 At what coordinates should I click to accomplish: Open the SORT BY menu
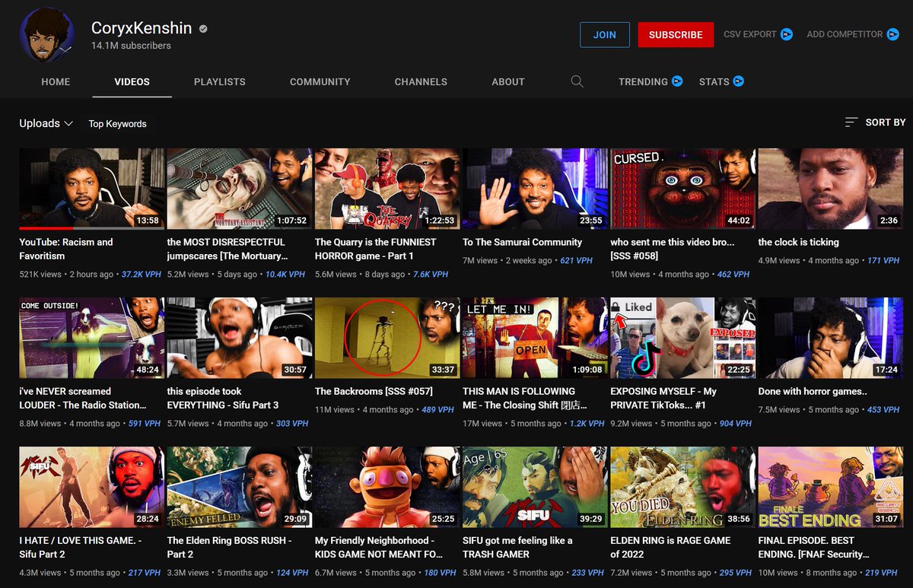(x=875, y=122)
